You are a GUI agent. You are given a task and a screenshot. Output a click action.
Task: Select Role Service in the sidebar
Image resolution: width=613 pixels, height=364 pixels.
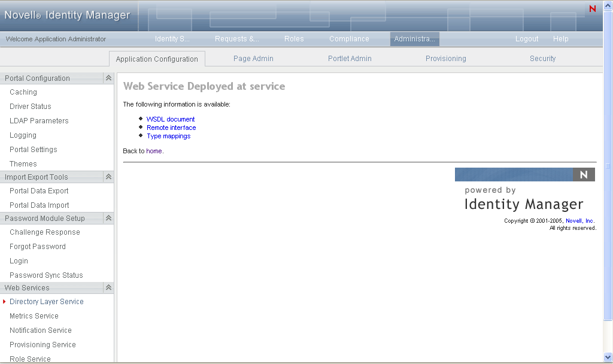[x=30, y=359]
